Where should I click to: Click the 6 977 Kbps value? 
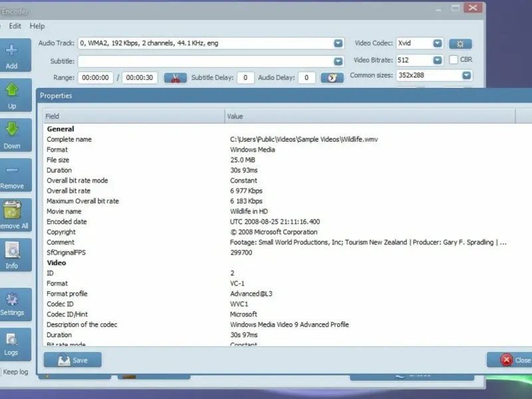pyautogui.click(x=246, y=191)
